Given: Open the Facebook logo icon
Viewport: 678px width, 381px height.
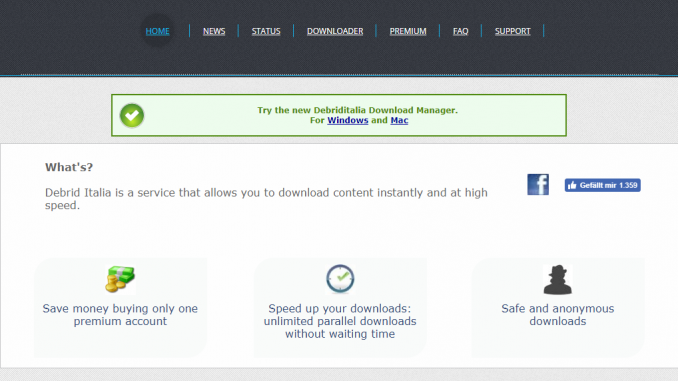Looking at the screenshot, I should [538, 185].
